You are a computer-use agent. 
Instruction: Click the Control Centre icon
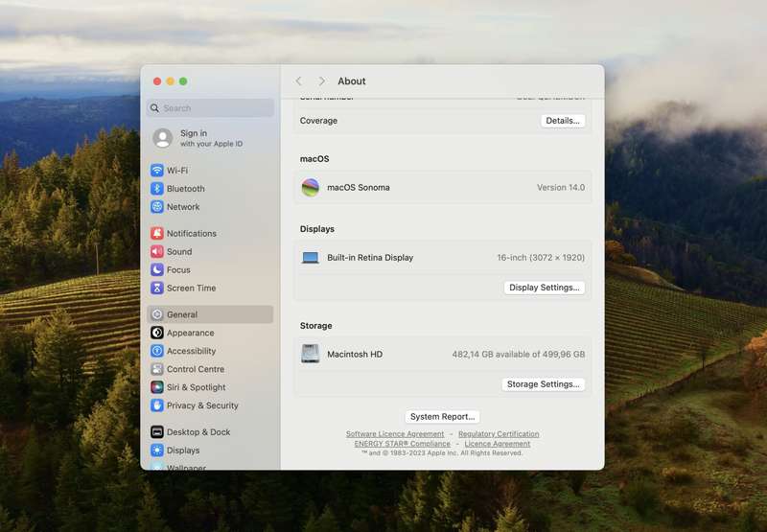(x=157, y=369)
